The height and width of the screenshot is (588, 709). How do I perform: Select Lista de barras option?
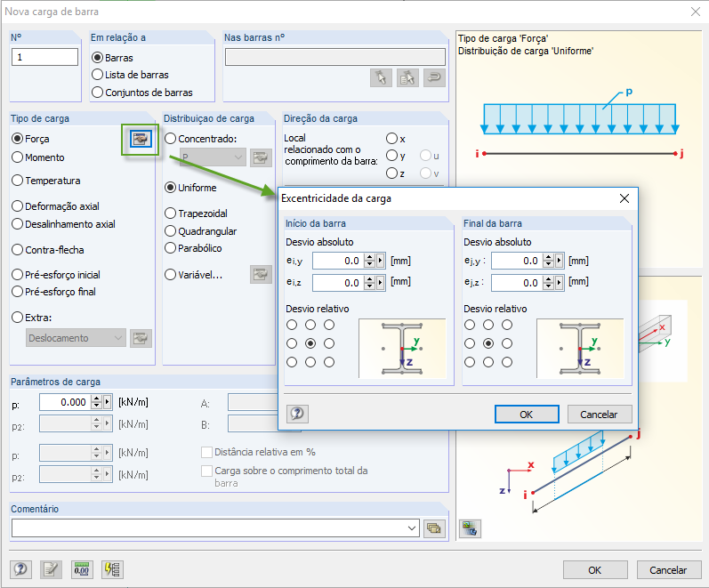coord(130,75)
